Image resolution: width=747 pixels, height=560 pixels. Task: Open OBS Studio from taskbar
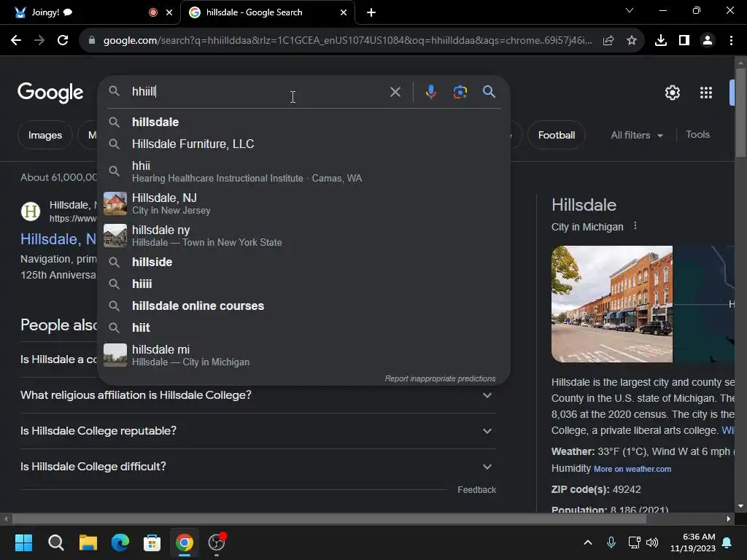[217, 542]
